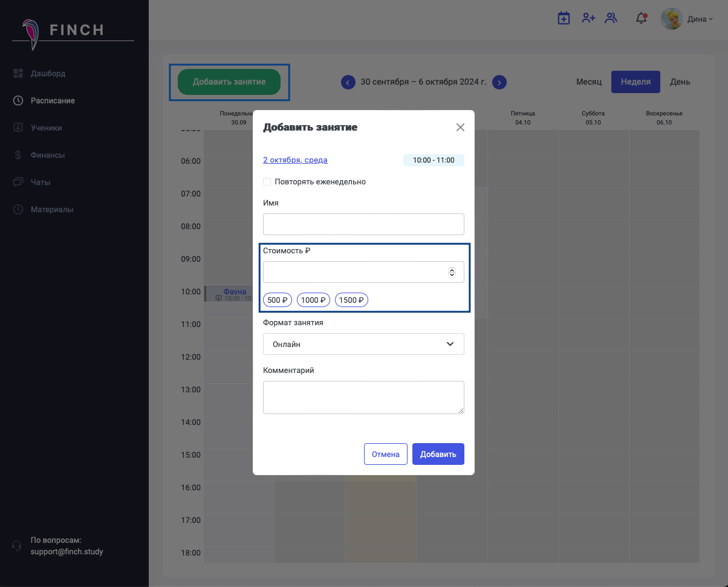Open Ученики in the sidebar
728x587 pixels.
[47, 128]
